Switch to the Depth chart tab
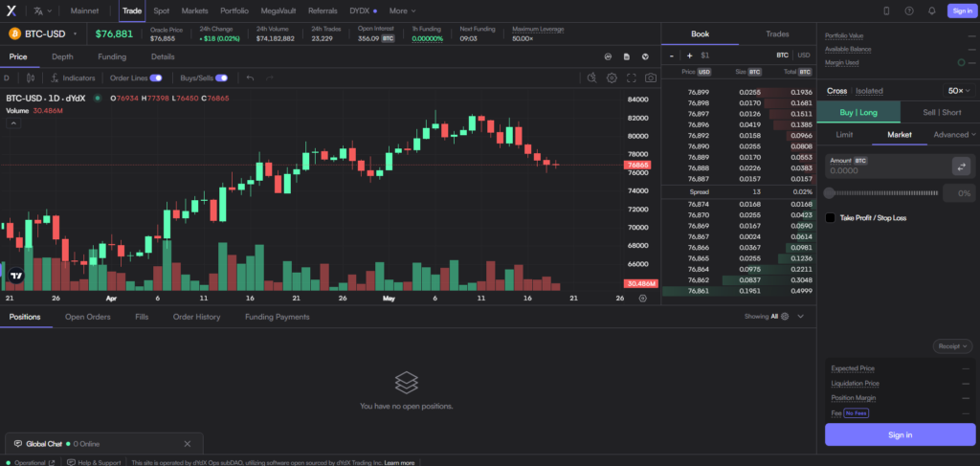 tap(62, 56)
